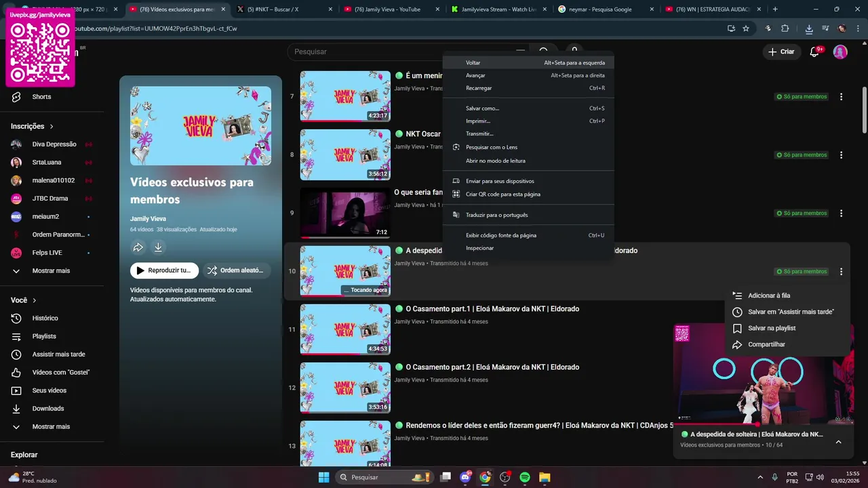
Task: Open File Explorer from taskbar
Action: pyautogui.click(x=545, y=477)
